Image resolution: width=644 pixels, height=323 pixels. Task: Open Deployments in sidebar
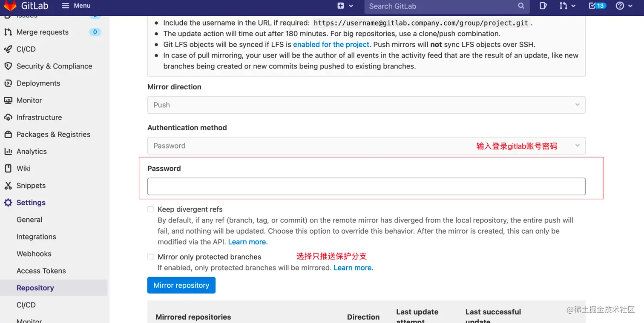[x=38, y=83]
